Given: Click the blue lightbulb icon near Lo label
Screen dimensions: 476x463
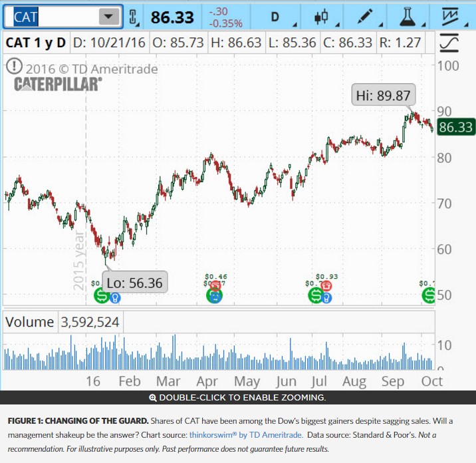Looking at the screenshot, I should click(115, 298).
